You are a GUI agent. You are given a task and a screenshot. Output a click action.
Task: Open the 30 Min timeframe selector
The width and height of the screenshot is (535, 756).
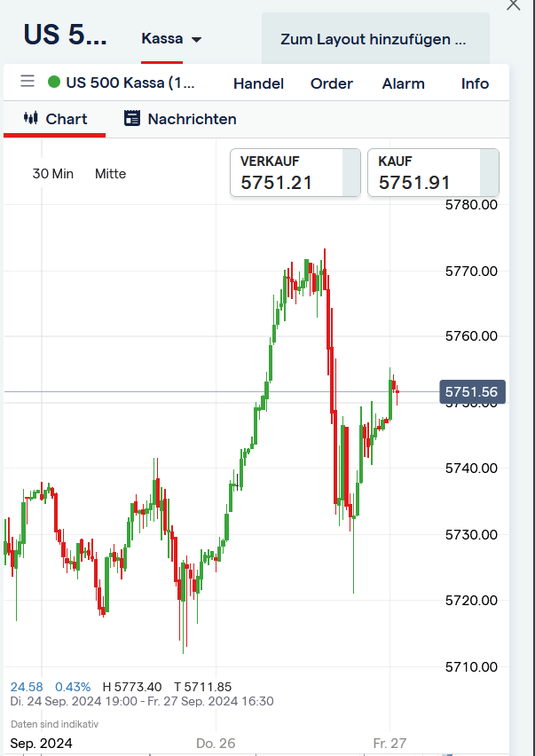[x=52, y=173]
